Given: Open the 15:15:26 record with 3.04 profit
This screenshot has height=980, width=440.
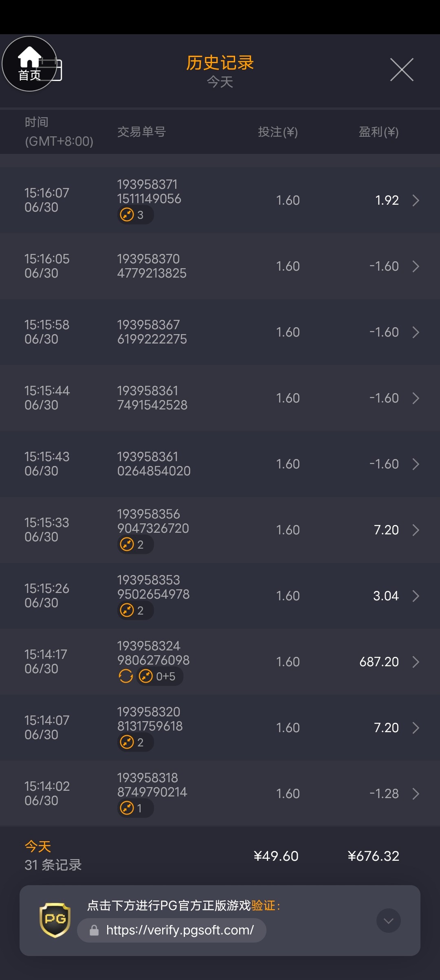Looking at the screenshot, I should pos(220,596).
